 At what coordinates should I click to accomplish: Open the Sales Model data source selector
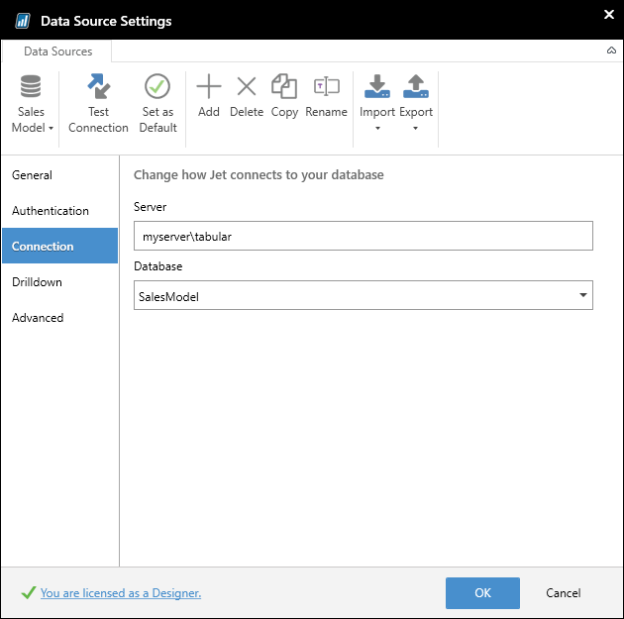(x=32, y=103)
